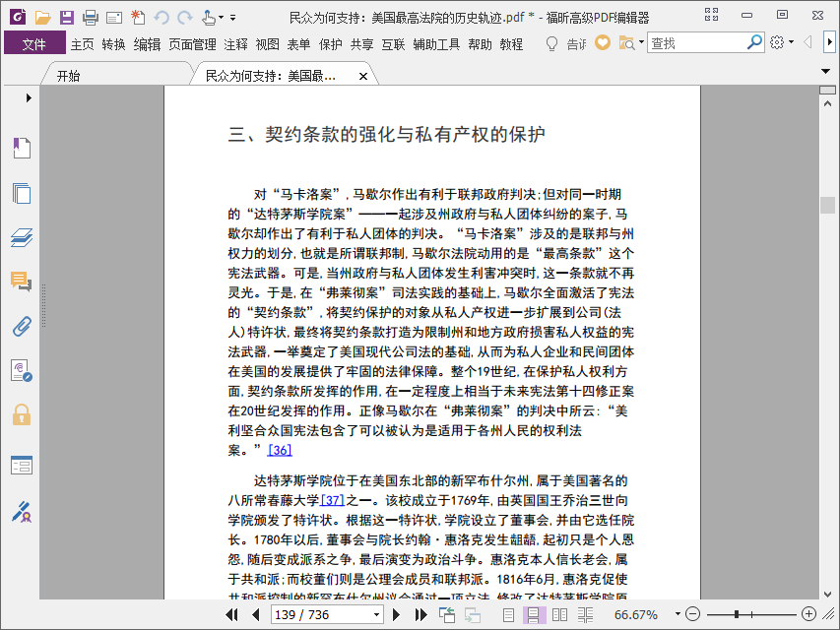
Task: Expand the left navigation panel arrow
Action: [29, 98]
